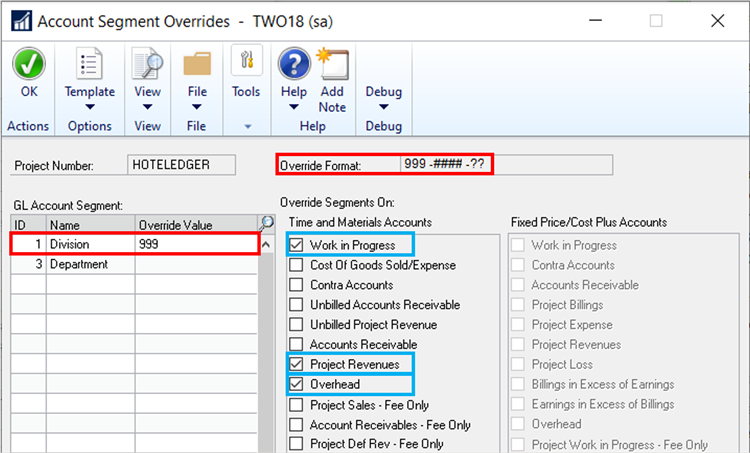The image size is (750, 453).
Task: Click the Project Number field HOTELEDGER
Action: (x=181, y=165)
